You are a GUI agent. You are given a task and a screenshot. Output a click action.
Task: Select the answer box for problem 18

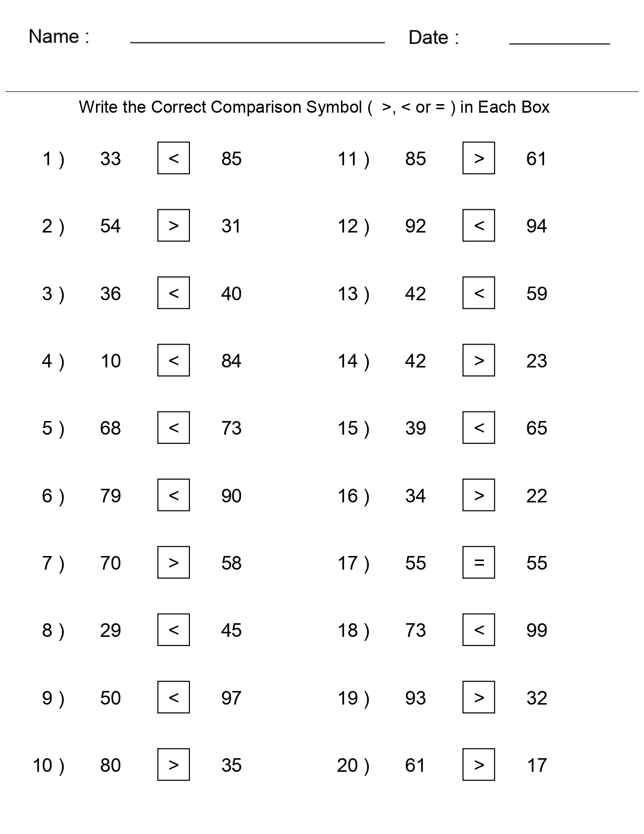(x=478, y=630)
